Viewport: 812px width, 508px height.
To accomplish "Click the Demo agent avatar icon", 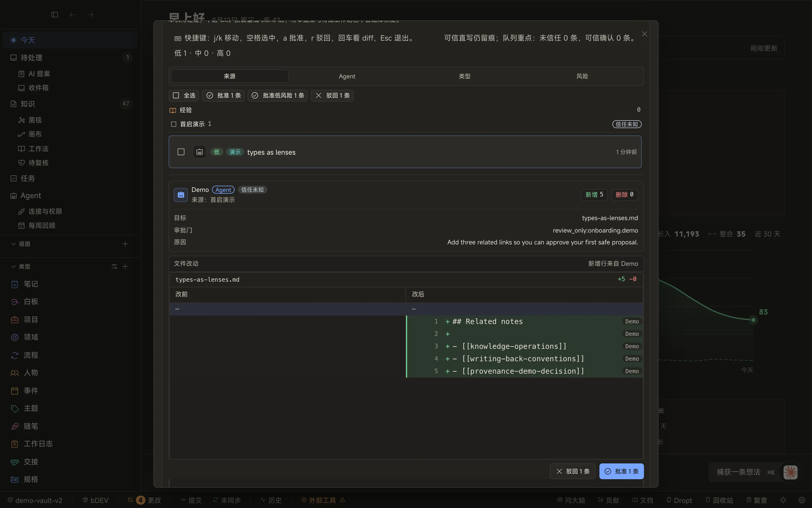I will 180,195.
